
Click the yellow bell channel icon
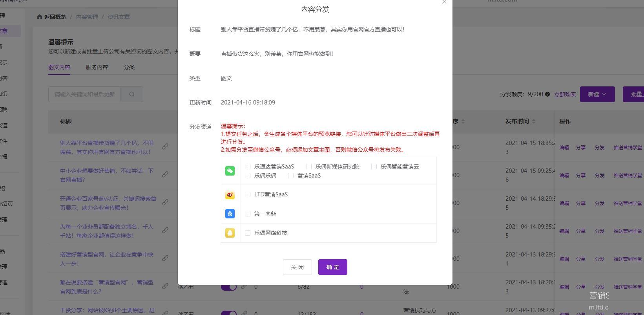point(230,233)
